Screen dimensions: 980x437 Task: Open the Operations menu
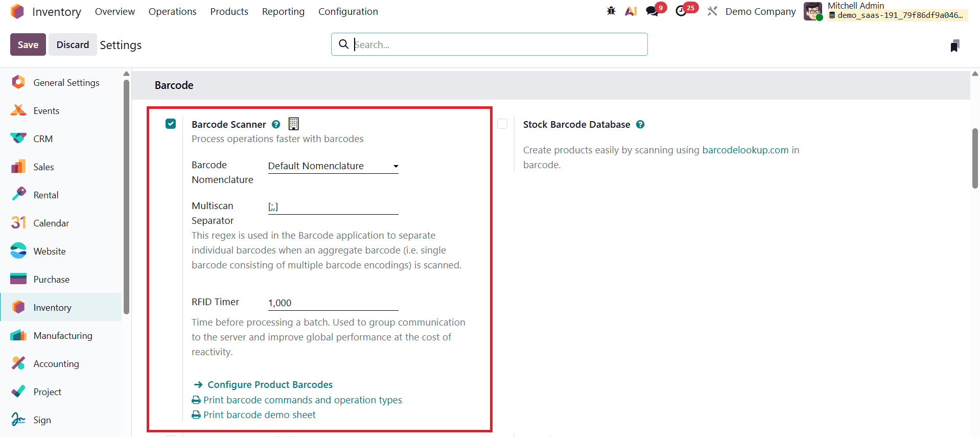click(x=172, y=11)
